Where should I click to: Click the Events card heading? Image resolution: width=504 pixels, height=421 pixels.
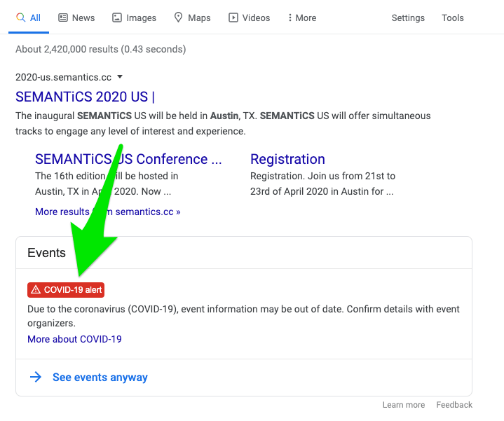(46, 253)
